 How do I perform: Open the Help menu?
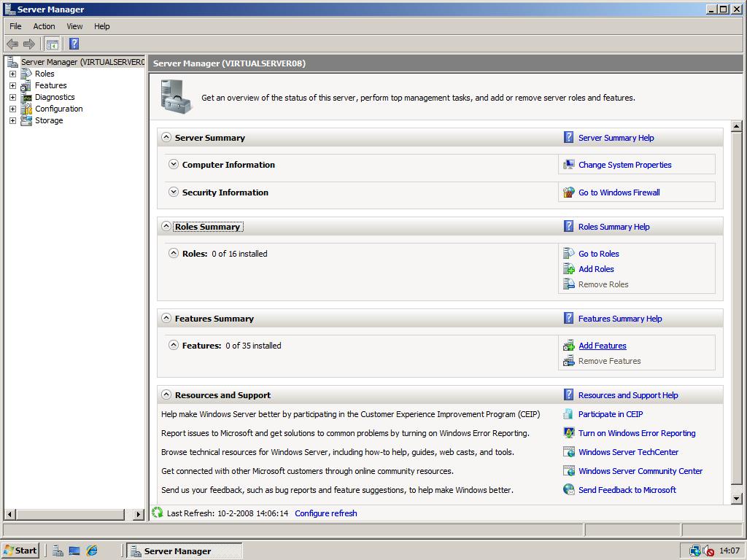pos(101,26)
